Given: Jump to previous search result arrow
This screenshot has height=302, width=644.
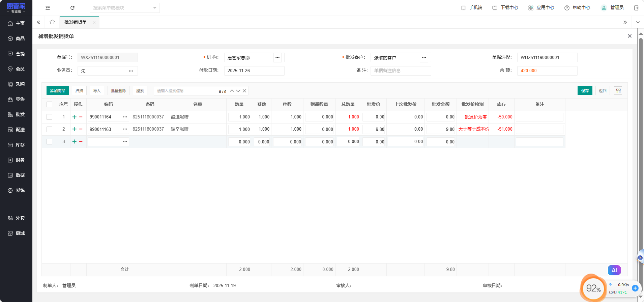Looking at the screenshot, I should (x=232, y=91).
